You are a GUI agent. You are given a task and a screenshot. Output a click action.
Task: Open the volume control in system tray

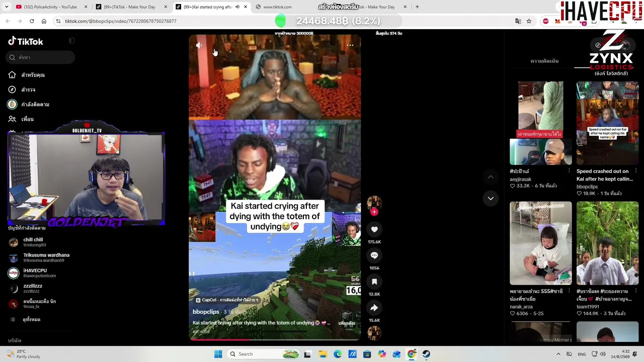pyautogui.click(x=603, y=354)
